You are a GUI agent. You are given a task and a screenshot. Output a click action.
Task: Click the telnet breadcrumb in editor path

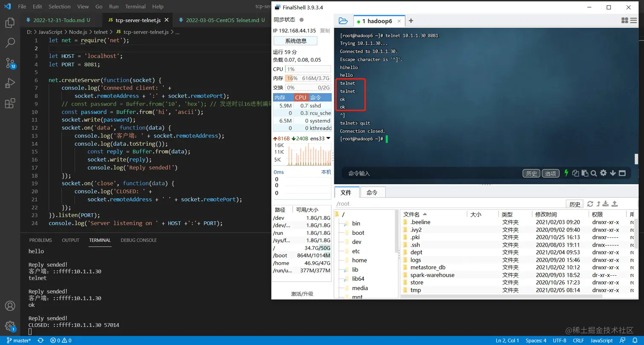tap(101, 32)
